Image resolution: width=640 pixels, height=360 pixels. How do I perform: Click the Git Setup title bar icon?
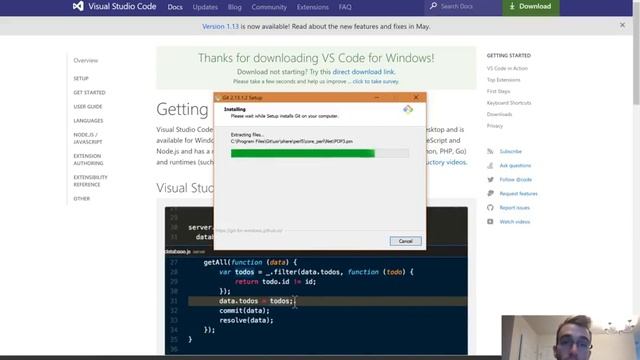point(218,98)
